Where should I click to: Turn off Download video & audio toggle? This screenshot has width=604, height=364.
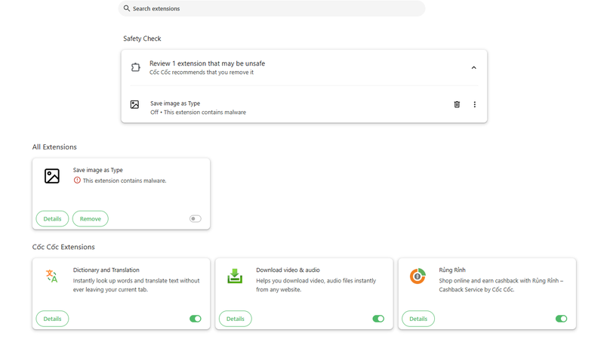pos(378,319)
